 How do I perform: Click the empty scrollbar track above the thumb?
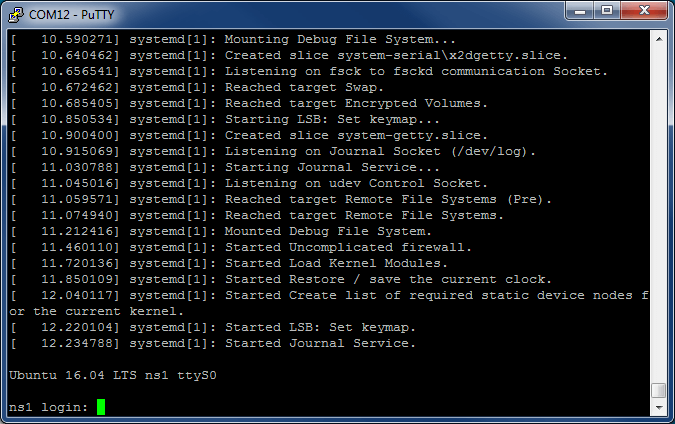pos(659,214)
